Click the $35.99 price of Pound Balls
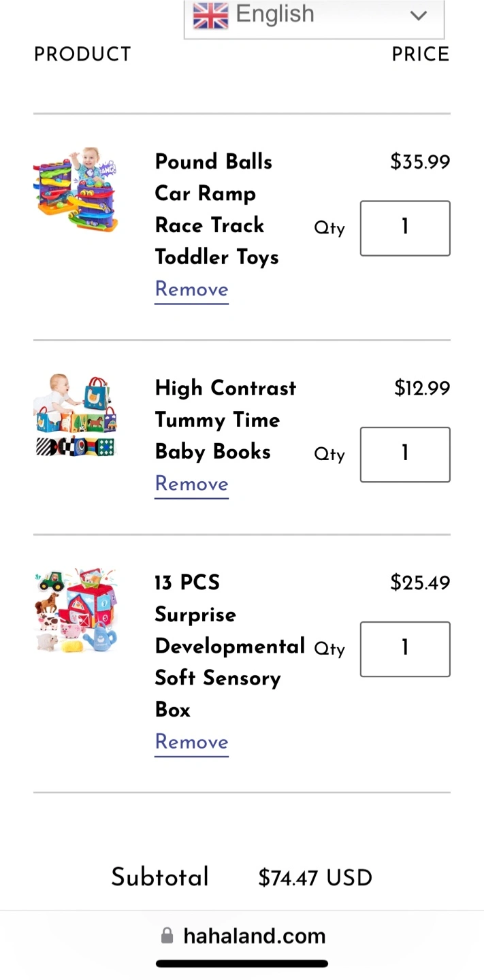 (x=420, y=162)
